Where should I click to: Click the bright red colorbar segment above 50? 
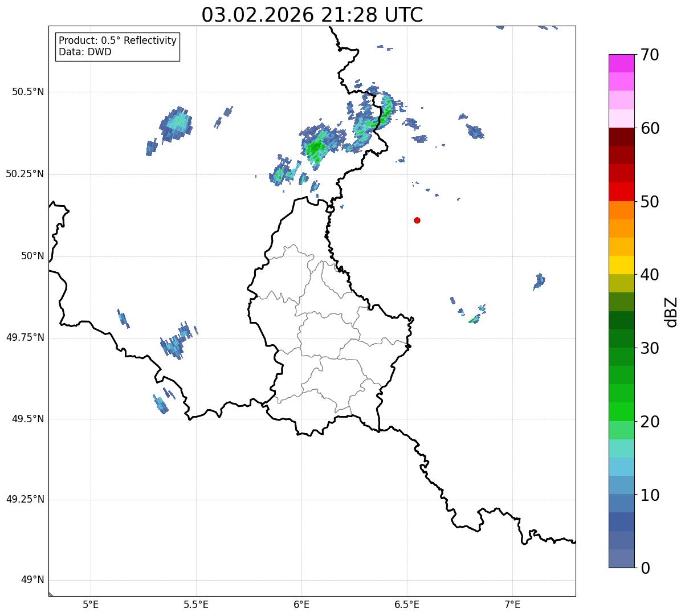(622, 191)
